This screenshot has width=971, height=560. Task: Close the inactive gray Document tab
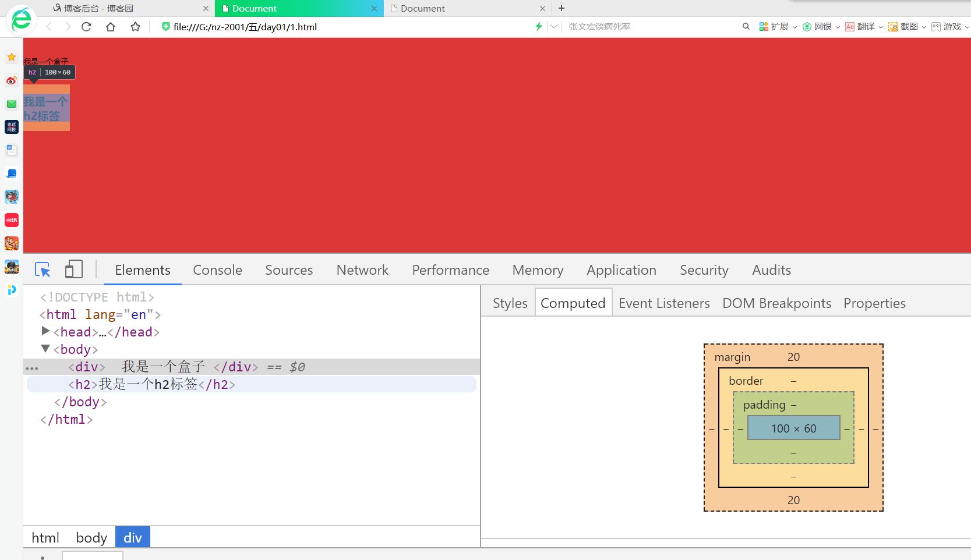(x=542, y=9)
